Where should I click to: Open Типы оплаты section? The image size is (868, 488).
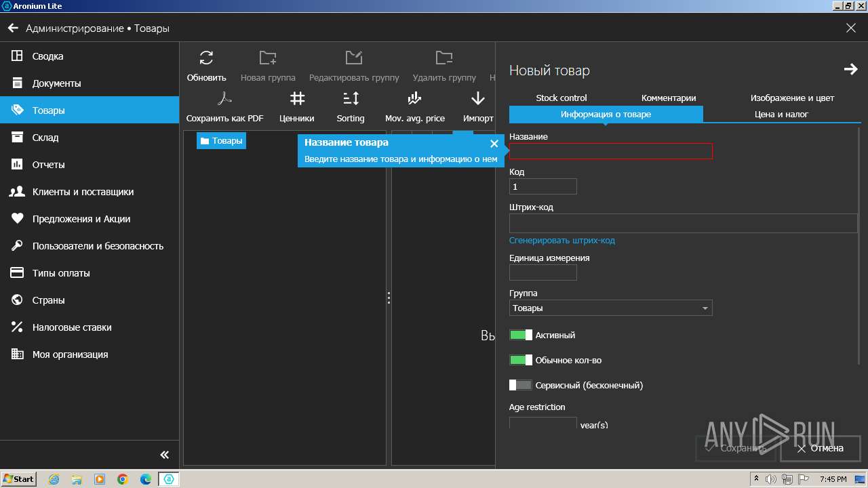(90, 273)
